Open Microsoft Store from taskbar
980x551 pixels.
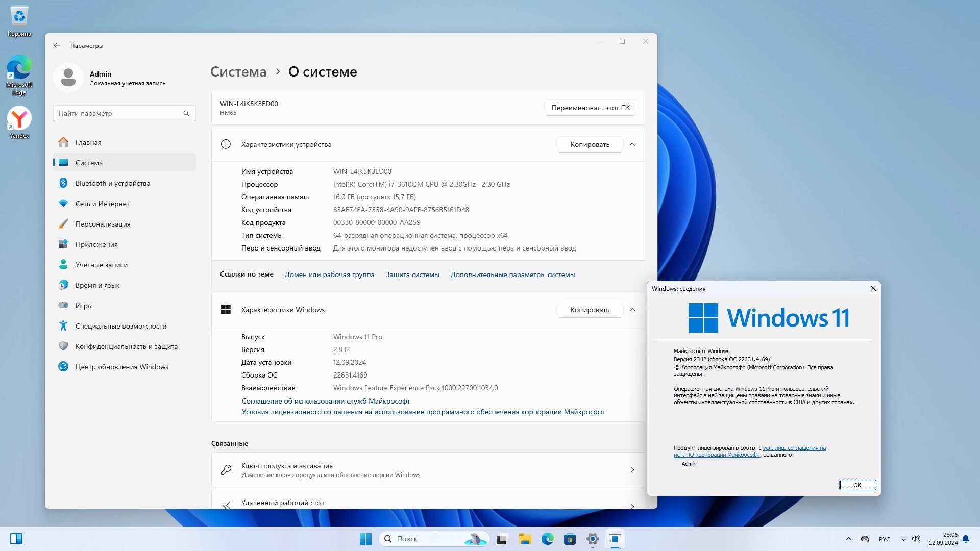point(570,539)
